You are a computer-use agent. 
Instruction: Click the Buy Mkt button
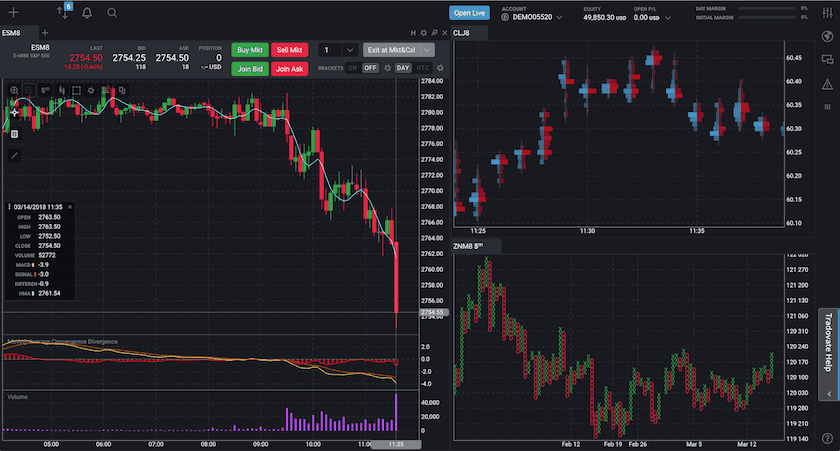(x=249, y=49)
